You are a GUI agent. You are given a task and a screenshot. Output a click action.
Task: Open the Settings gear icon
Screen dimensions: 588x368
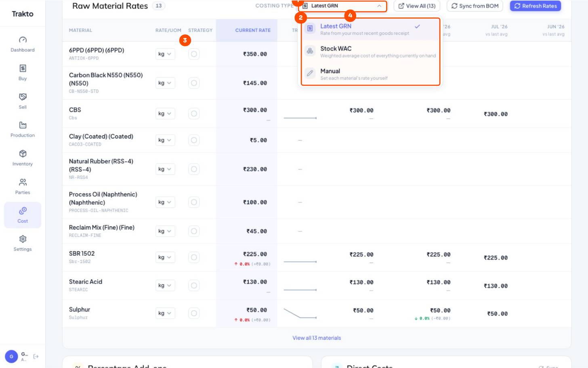(x=23, y=239)
